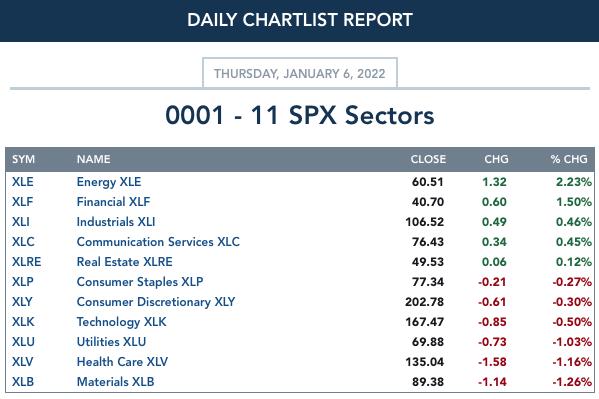Click the 0001 - 11 SPX Sectors title
Screen dimensions: 599x399
300,115
